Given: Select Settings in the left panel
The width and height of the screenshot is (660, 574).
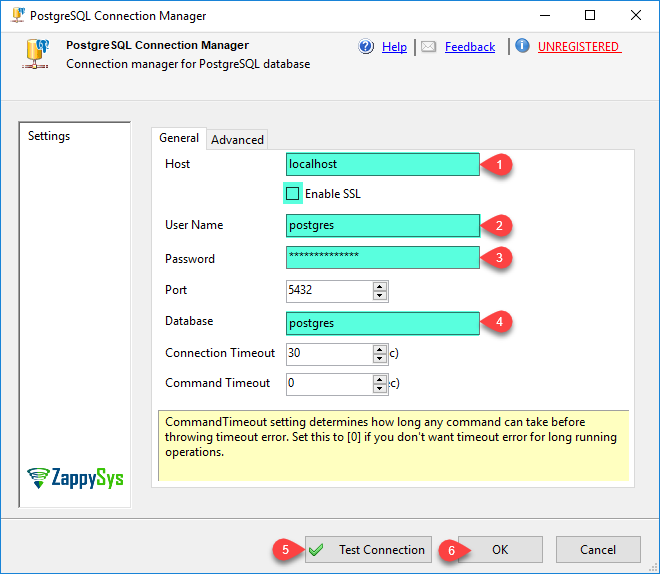Looking at the screenshot, I should (49, 136).
